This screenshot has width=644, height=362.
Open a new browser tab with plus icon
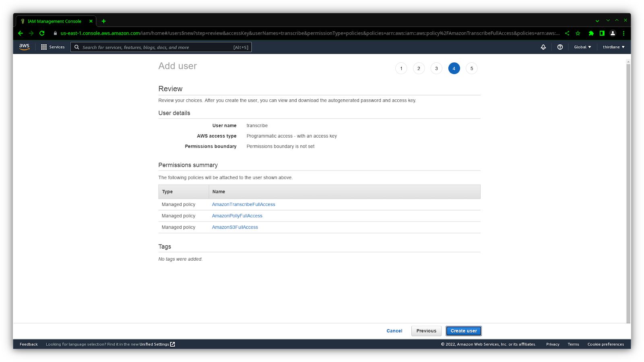[103, 21]
